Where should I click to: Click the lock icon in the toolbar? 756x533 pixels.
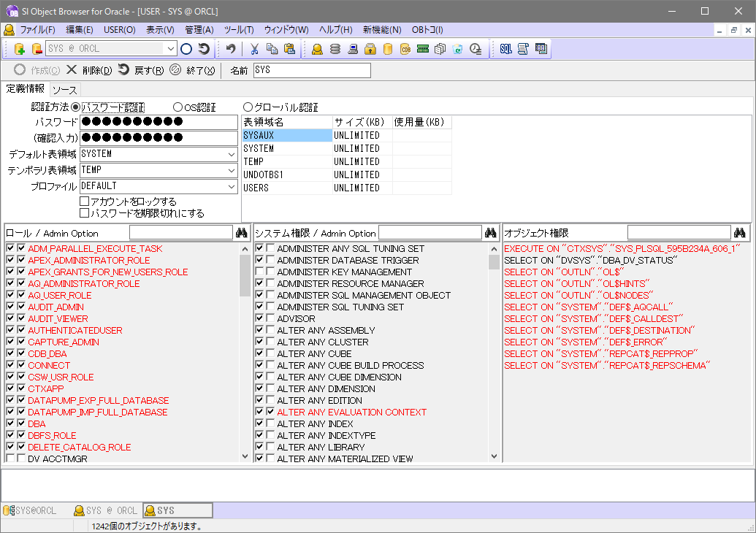(370, 49)
